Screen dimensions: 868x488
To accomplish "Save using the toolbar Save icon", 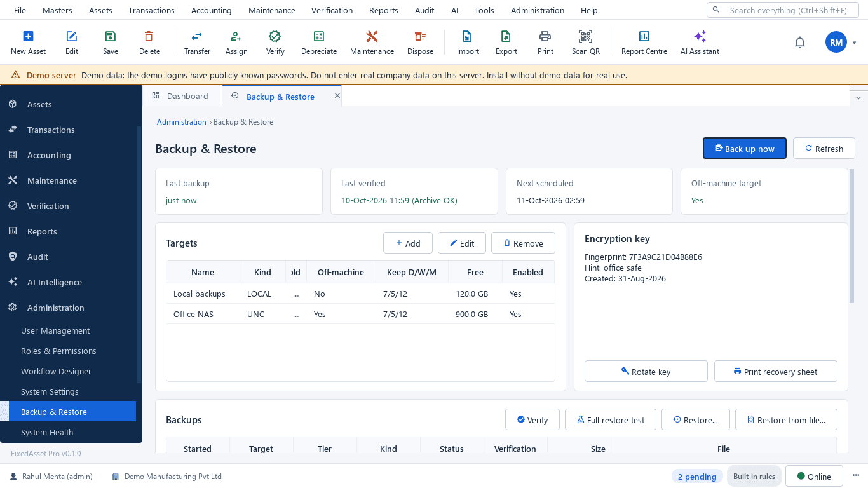I will pyautogui.click(x=111, y=43).
